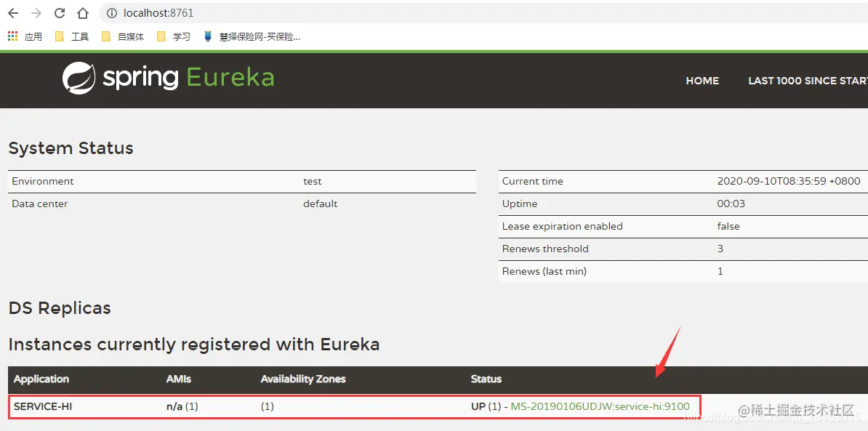The width and height of the screenshot is (868, 431).
Task: Click the AMIs column header
Action: [178, 379]
